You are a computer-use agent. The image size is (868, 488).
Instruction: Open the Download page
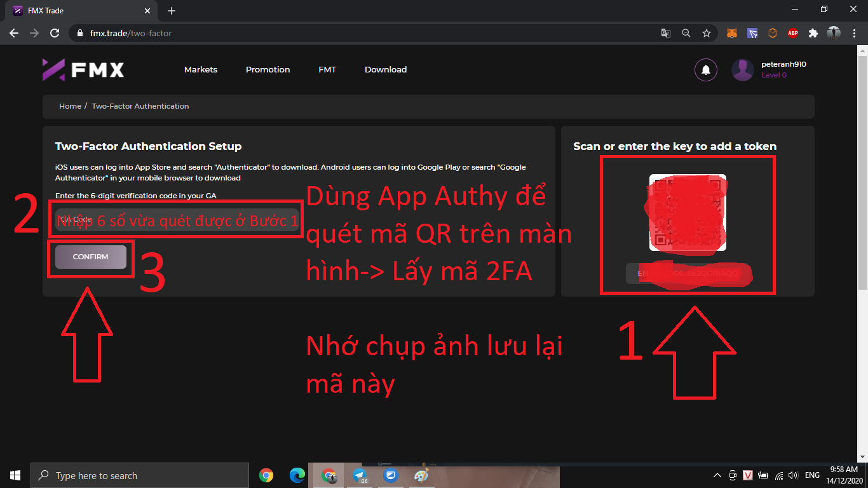click(x=386, y=70)
